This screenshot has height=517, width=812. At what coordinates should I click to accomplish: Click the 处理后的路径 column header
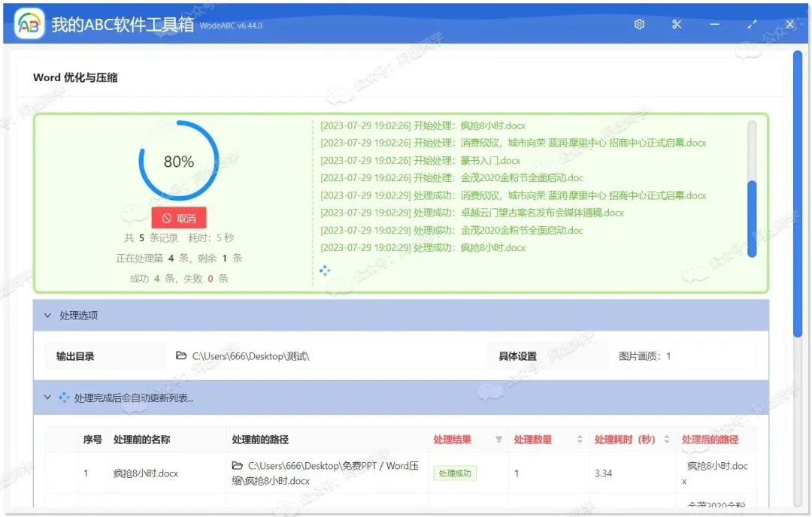tap(710, 440)
